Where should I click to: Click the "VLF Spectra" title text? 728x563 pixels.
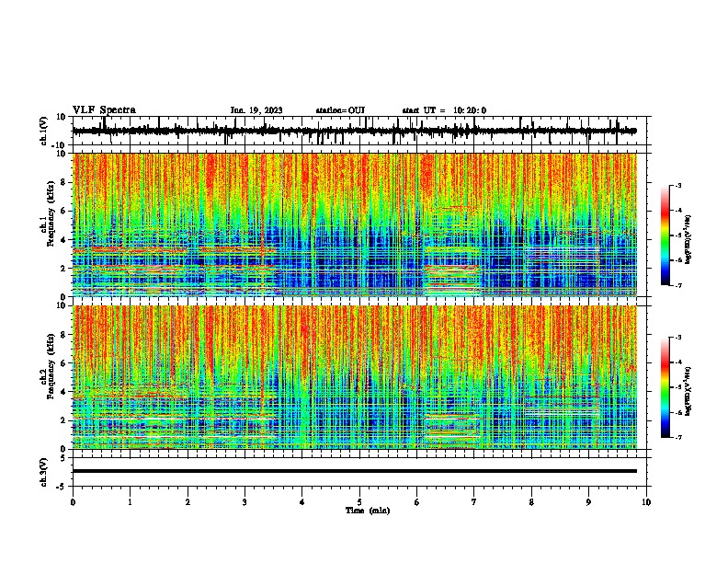(104, 110)
